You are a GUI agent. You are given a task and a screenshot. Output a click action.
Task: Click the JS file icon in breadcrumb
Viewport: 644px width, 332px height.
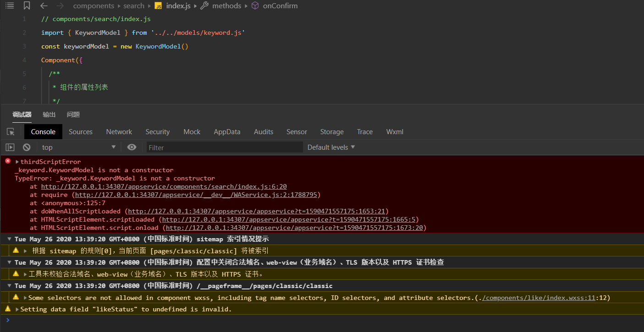pyautogui.click(x=158, y=6)
